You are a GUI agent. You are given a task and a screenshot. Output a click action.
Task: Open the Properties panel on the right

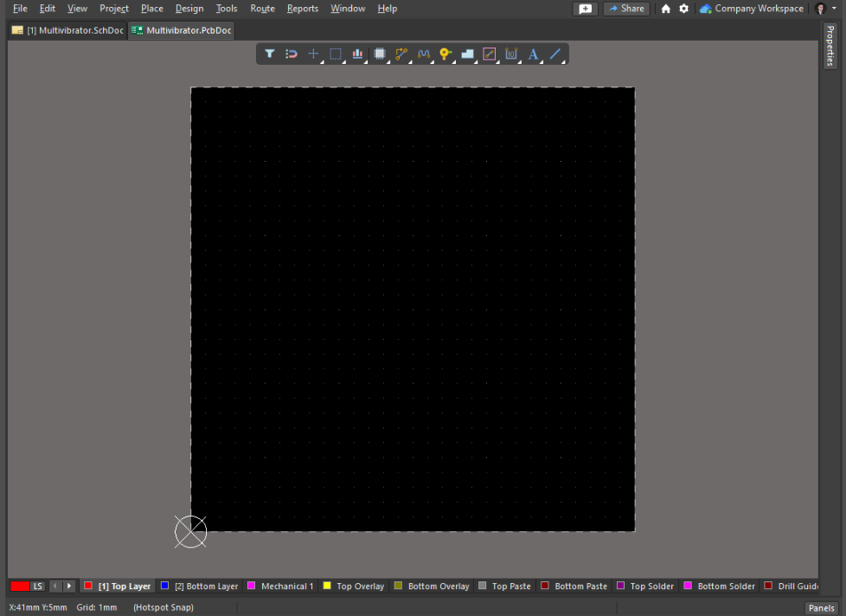(x=829, y=46)
